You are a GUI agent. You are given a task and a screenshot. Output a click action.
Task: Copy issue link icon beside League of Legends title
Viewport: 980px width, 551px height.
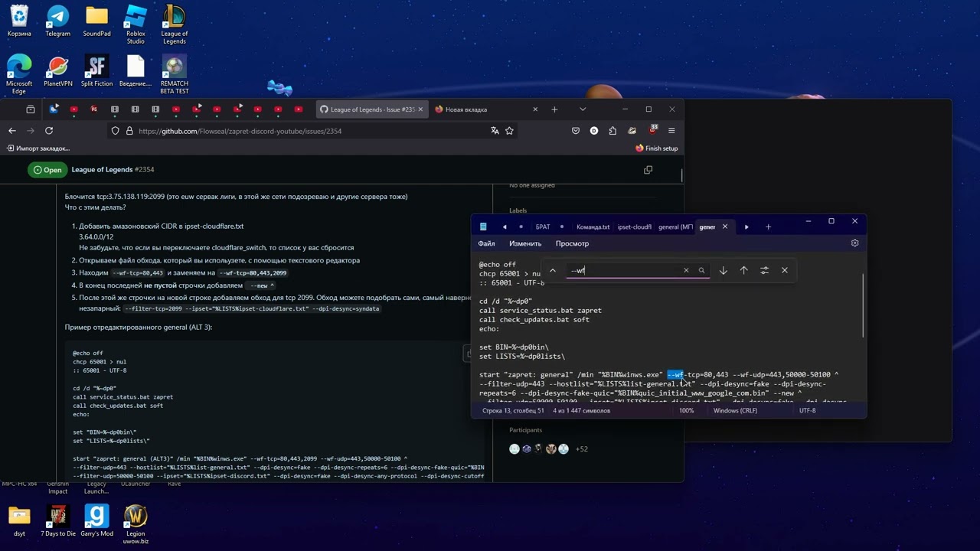click(648, 170)
